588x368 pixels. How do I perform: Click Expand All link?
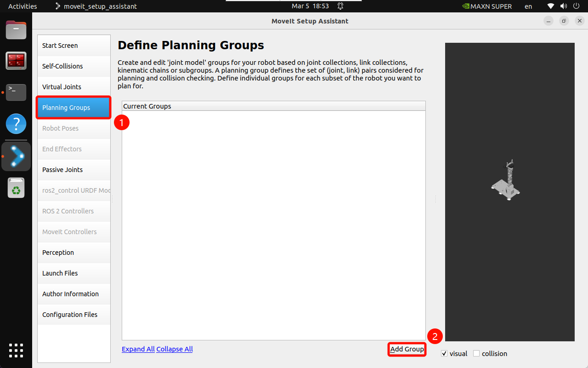point(138,349)
